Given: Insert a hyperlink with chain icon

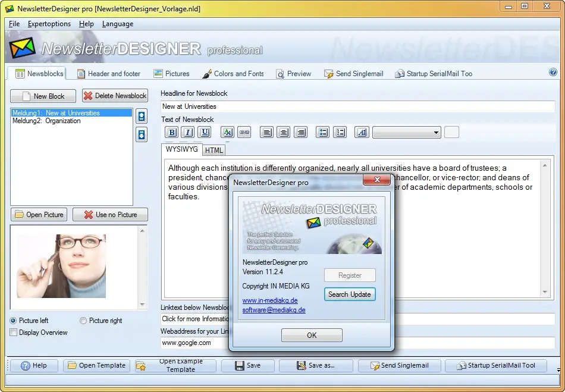Looking at the screenshot, I should [x=244, y=132].
